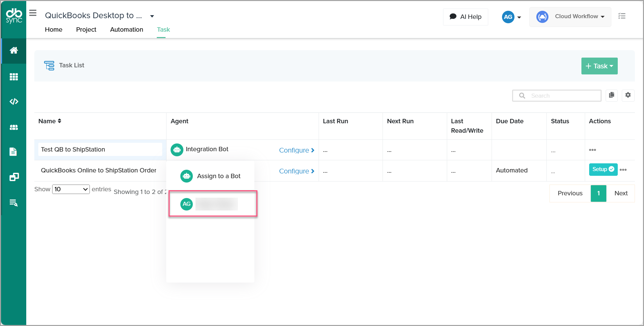
Task: Open the users group icon in sidebar
Action: click(14, 127)
